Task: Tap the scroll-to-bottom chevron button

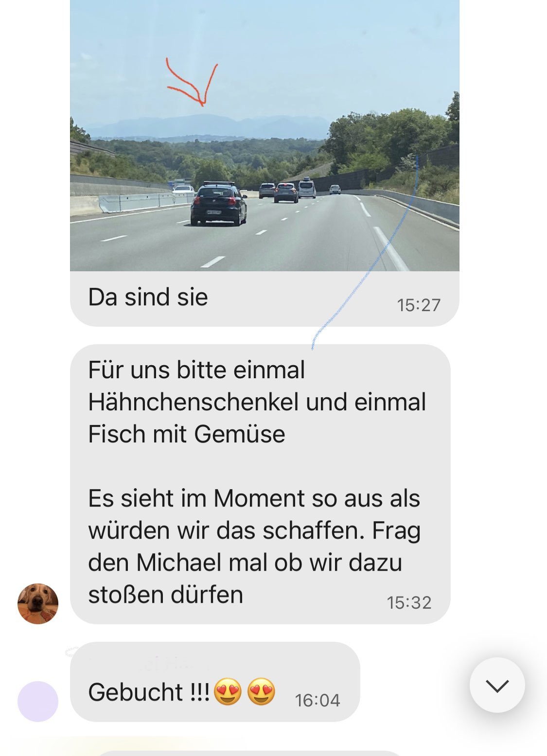Action: [x=497, y=685]
